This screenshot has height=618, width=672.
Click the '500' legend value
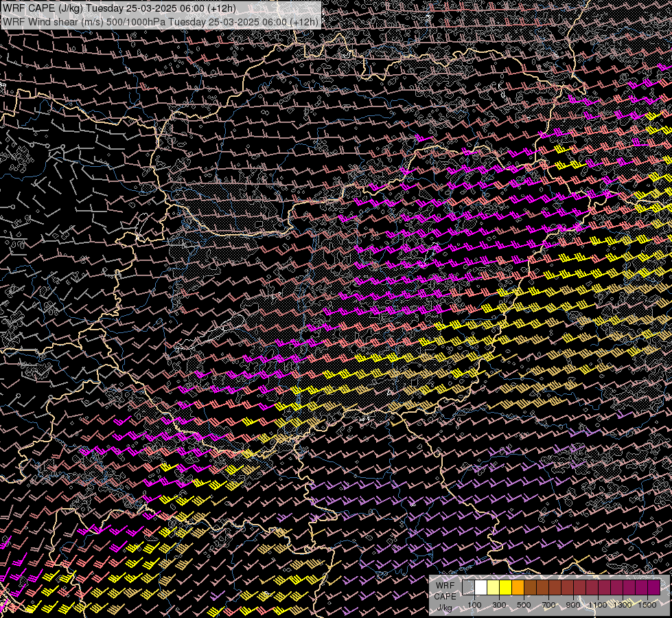pos(524,605)
